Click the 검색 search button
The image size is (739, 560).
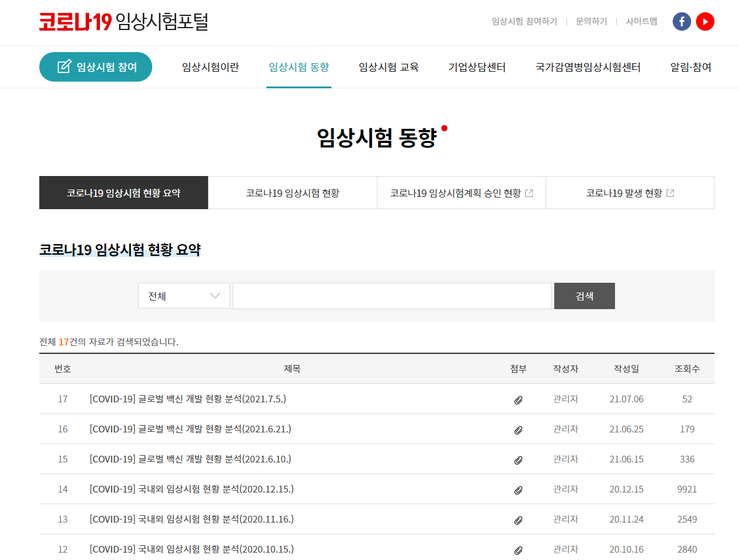coord(584,296)
